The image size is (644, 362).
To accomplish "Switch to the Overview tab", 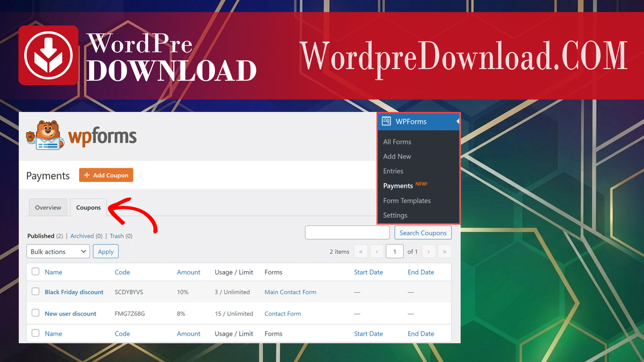I will [48, 207].
